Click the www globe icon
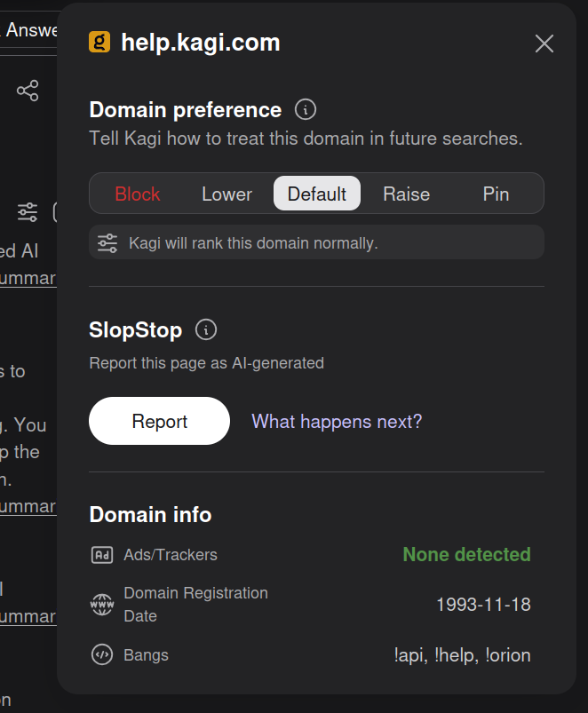Viewport: 588px width, 713px height. [x=102, y=605]
